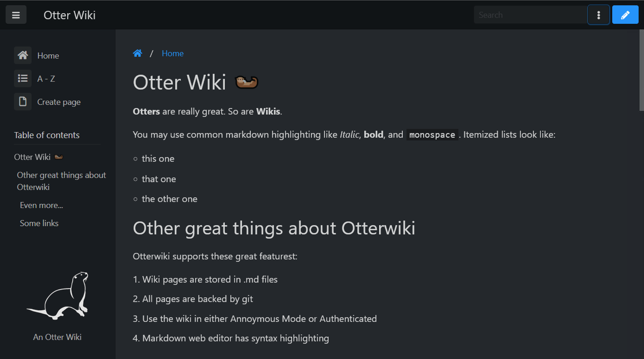Select A - Z from the sidebar
The image size is (644, 359).
(46, 78)
